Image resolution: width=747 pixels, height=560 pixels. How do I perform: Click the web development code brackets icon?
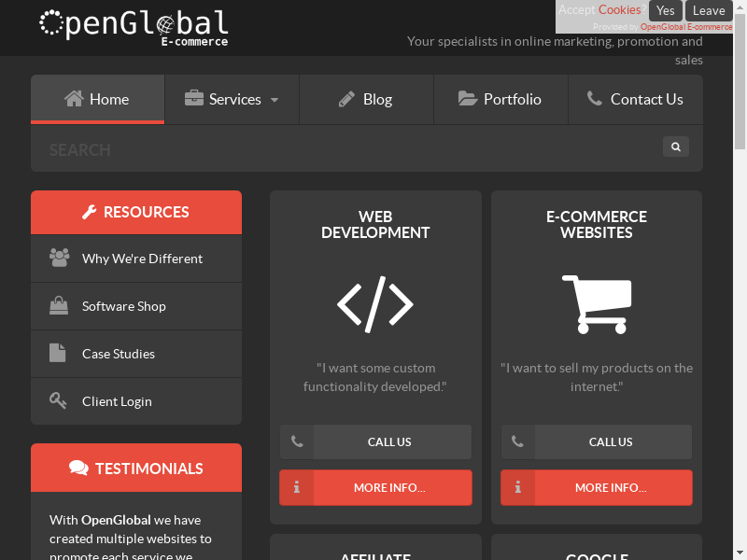(375, 304)
